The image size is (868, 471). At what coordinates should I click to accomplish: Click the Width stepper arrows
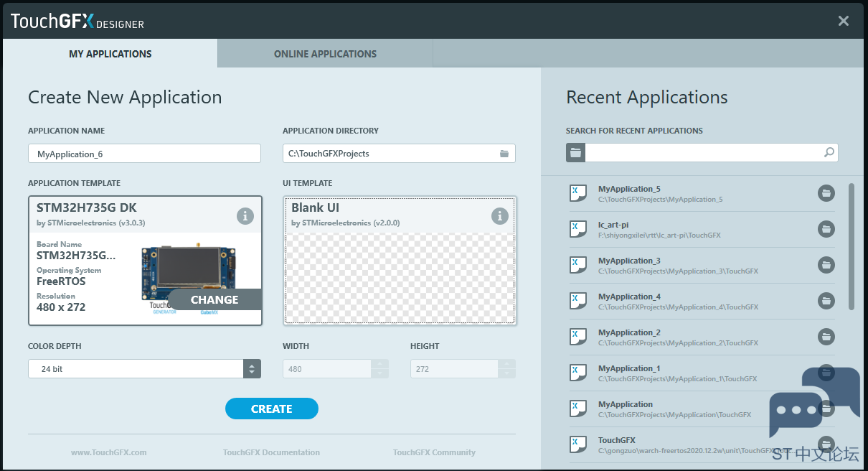[380, 369]
